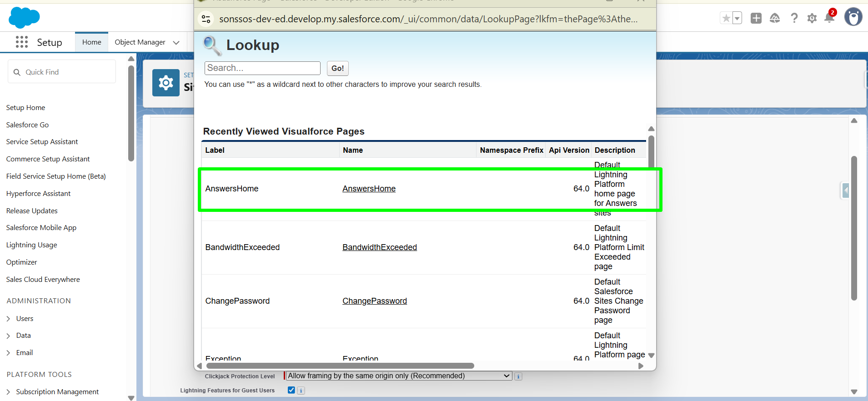Click the Go! button in Lookup
This screenshot has width=868, height=401.
click(337, 68)
